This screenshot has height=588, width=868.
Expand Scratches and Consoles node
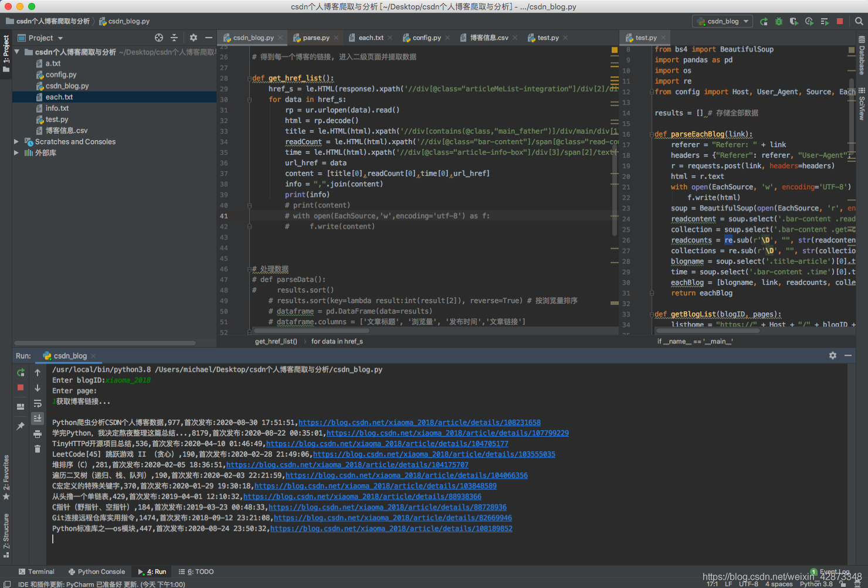[16, 141]
